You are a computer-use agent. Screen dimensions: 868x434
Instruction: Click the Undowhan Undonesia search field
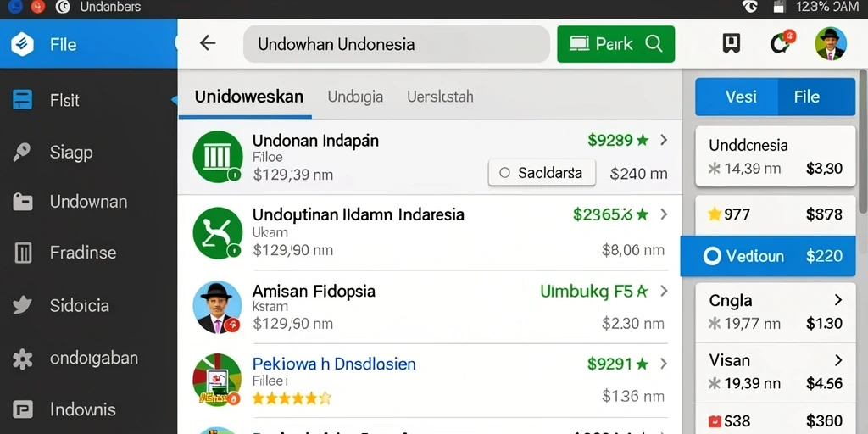[397, 44]
